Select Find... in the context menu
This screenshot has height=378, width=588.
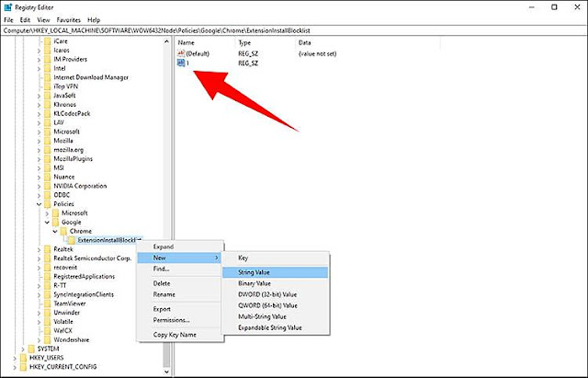tap(179, 269)
